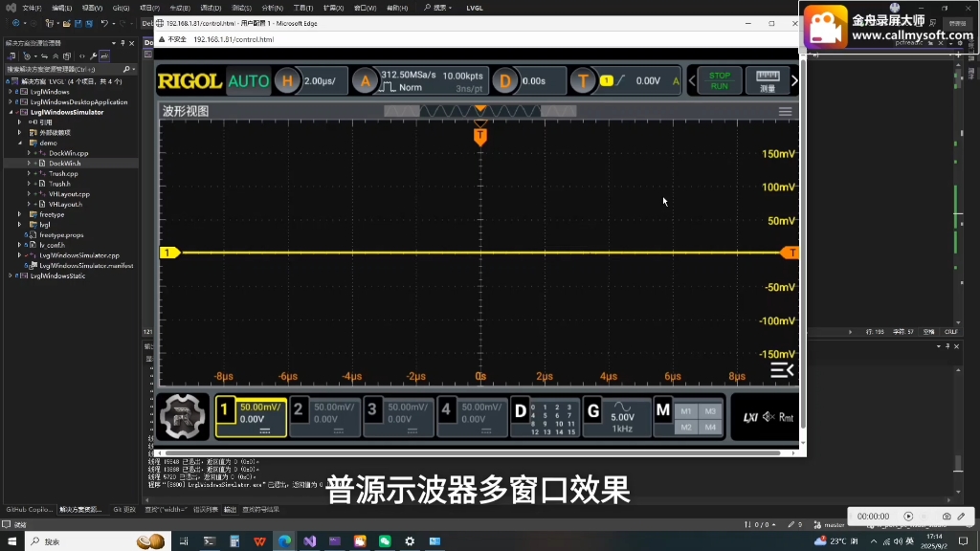Screen dimensions: 980x551
Task: Click the camera snapshot icon in recorder bar
Action: point(947,517)
